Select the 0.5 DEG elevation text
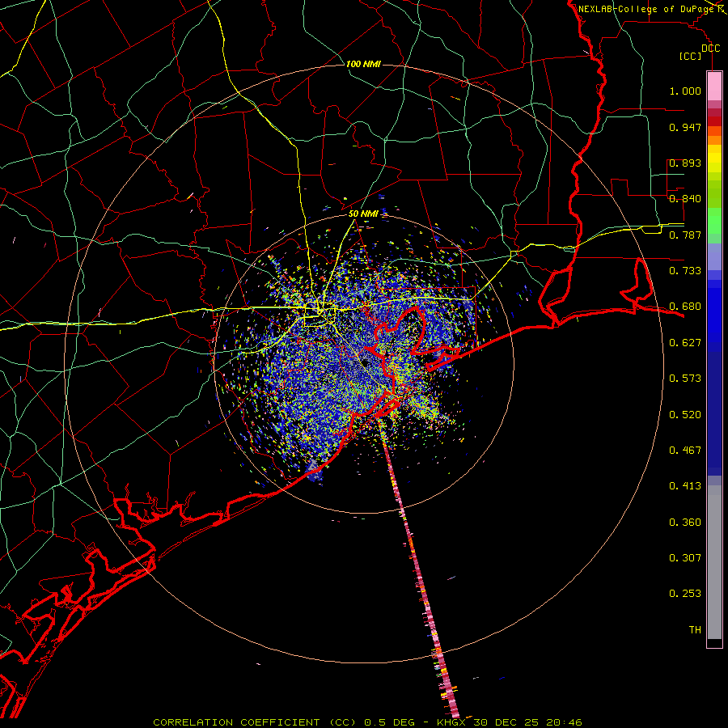The width and height of the screenshot is (728, 728). pos(389,722)
